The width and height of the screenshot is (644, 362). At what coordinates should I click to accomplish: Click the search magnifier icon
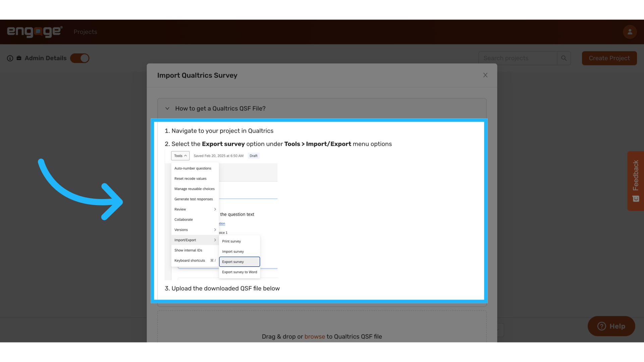pos(564,58)
